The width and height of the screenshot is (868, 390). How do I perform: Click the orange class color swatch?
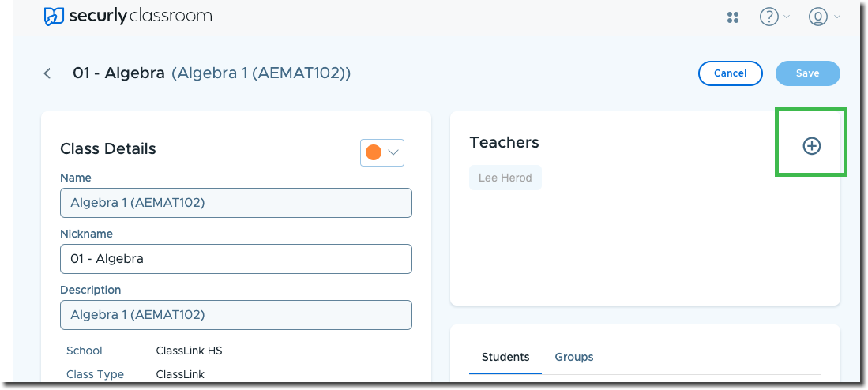click(x=374, y=152)
